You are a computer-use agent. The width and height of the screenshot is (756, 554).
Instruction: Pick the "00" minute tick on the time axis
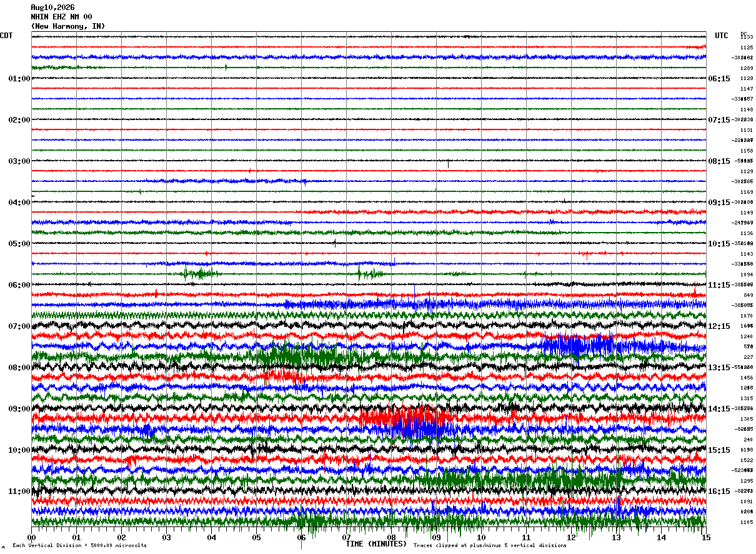32,538
